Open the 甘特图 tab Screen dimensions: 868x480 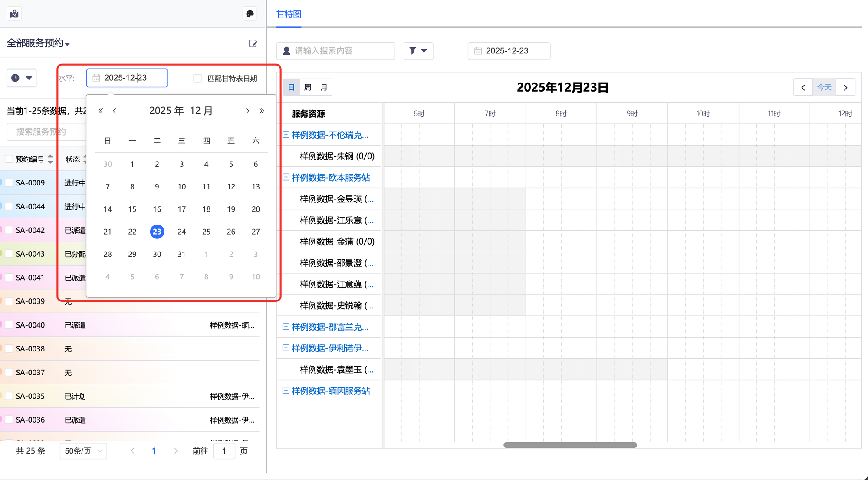[289, 14]
